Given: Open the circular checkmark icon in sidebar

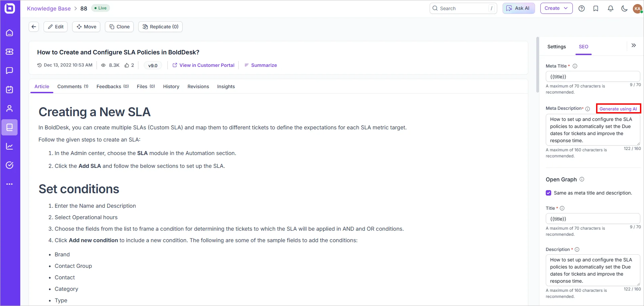Looking at the screenshot, I should point(9,165).
